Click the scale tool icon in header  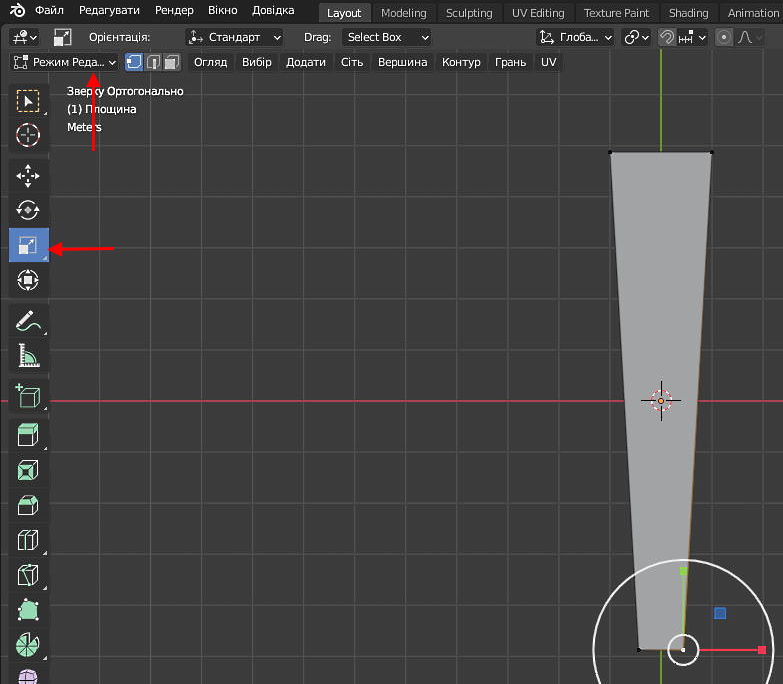[62, 37]
